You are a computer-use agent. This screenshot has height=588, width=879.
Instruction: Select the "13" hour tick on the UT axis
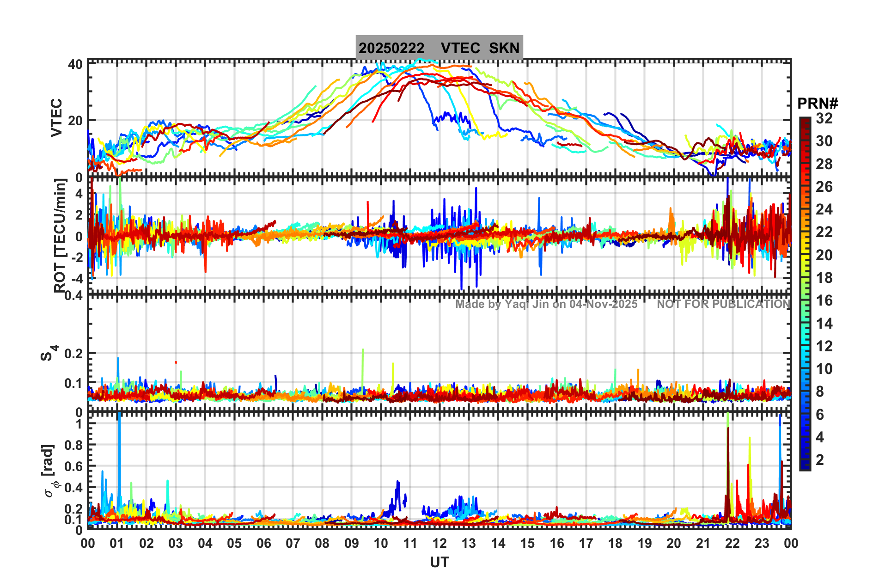coord(469,543)
